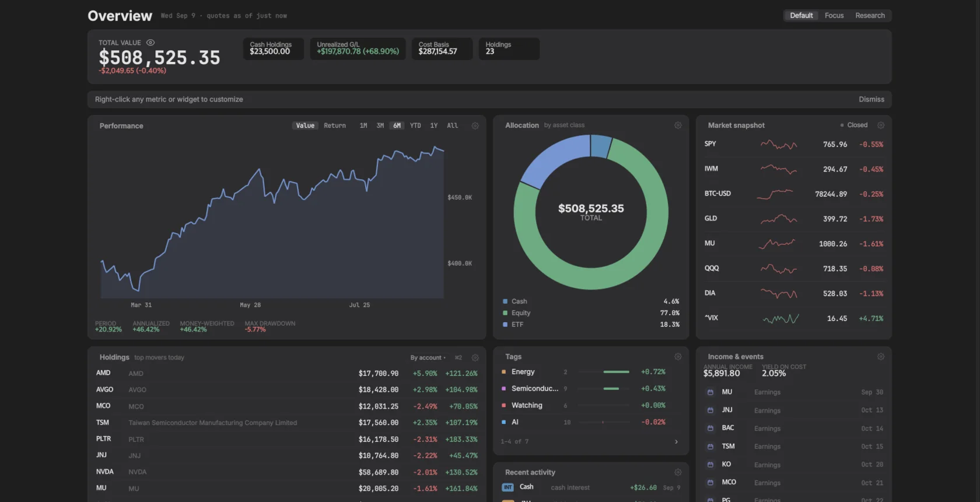The height and width of the screenshot is (502, 980).
Task: Toggle total value visibility eye icon
Action: click(150, 43)
